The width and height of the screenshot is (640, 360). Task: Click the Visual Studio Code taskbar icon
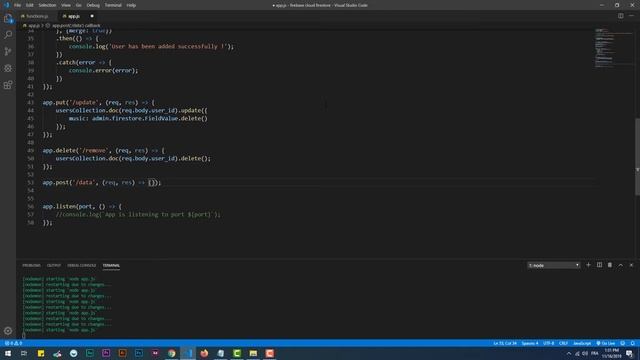tap(188, 353)
